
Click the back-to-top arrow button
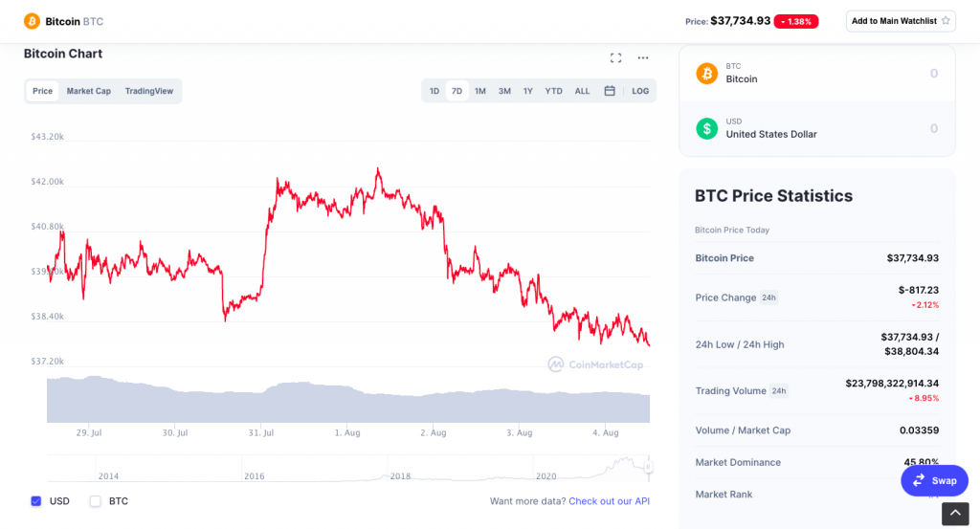(955, 514)
